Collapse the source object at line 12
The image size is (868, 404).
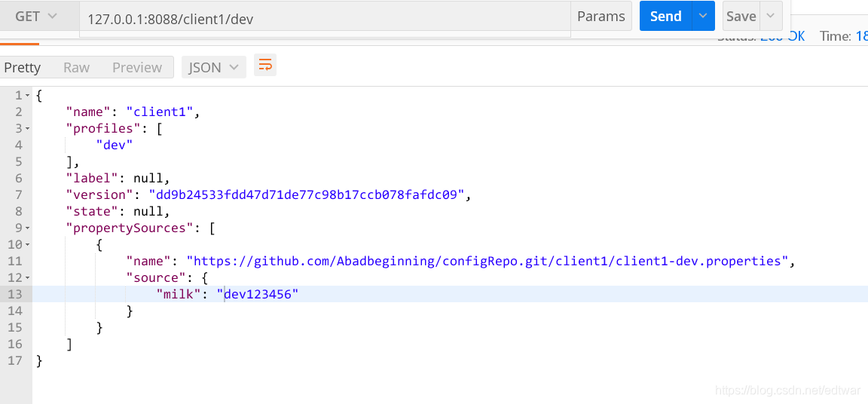pos(28,278)
